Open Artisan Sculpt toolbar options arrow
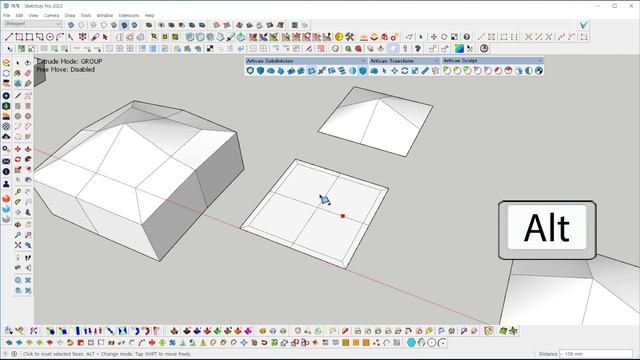Viewport: 640px width, 360px height. point(540,61)
